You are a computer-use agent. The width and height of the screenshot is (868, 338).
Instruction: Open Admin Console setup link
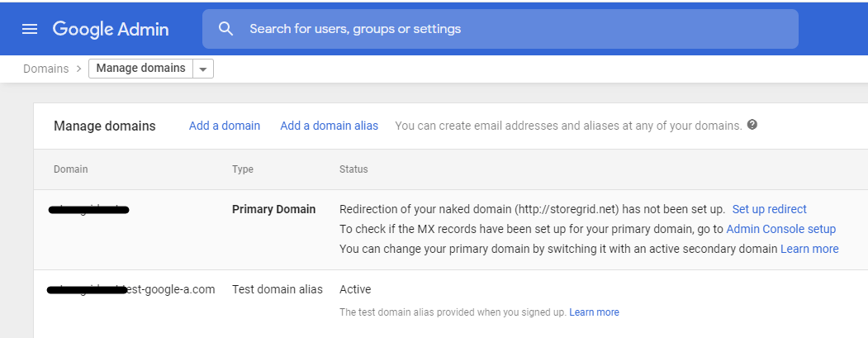pyautogui.click(x=781, y=229)
